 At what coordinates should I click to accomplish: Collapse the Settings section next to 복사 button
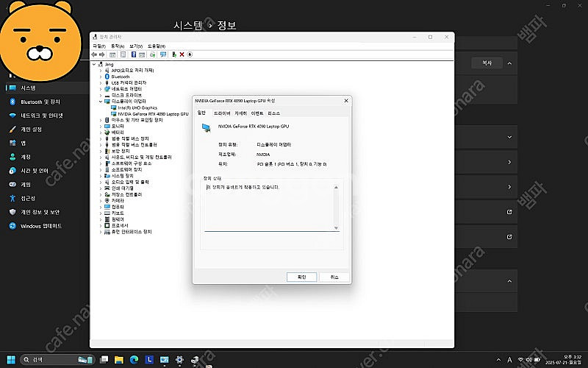[x=509, y=63]
